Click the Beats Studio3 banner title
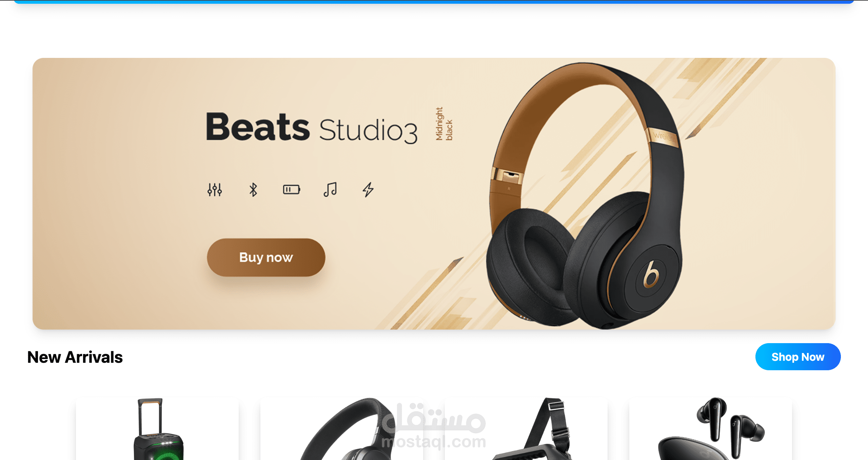The image size is (868, 460). tap(312, 127)
